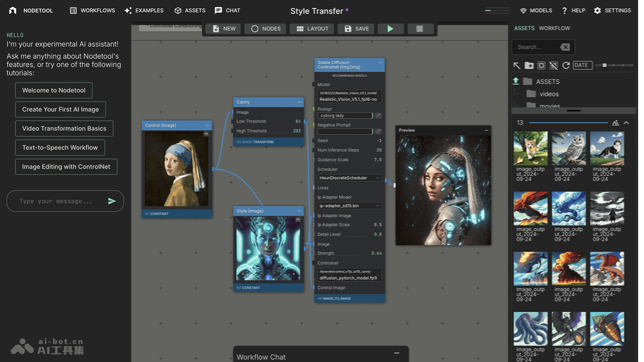Screen dimensions: 644x362
Task: Run the workflow with the green play icon
Action: click(390, 28)
